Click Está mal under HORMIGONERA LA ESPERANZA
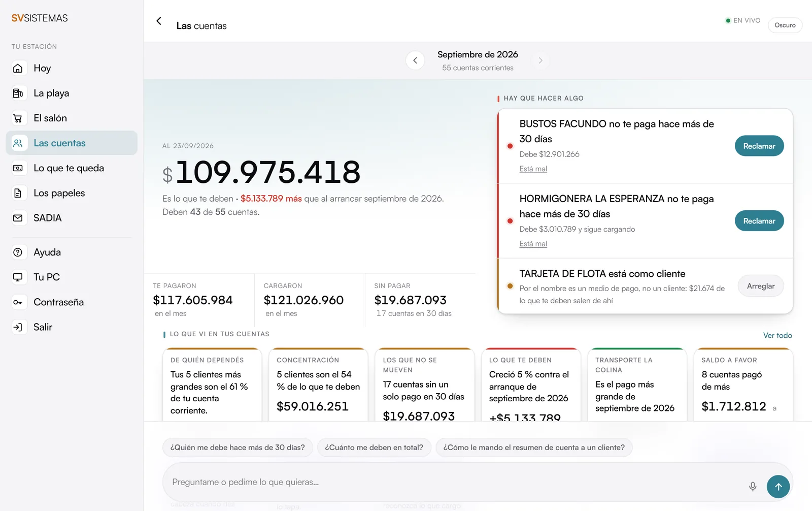This screenshot has width=812, height=511. (533, 244)
